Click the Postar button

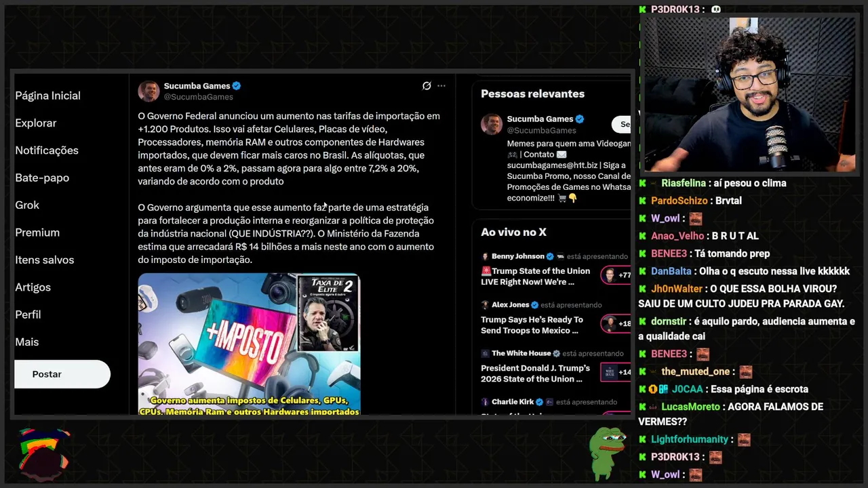pyautogui.click(x=62, y=374)
